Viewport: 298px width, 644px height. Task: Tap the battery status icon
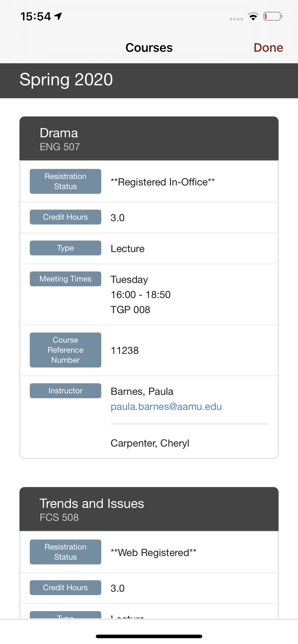click(x=273, y=16)
